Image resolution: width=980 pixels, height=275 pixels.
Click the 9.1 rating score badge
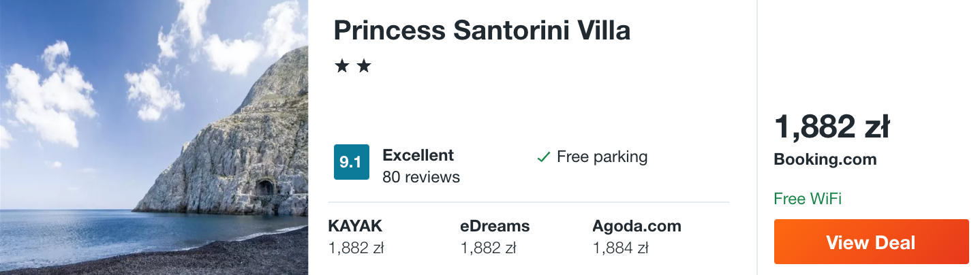pos(350,162)
